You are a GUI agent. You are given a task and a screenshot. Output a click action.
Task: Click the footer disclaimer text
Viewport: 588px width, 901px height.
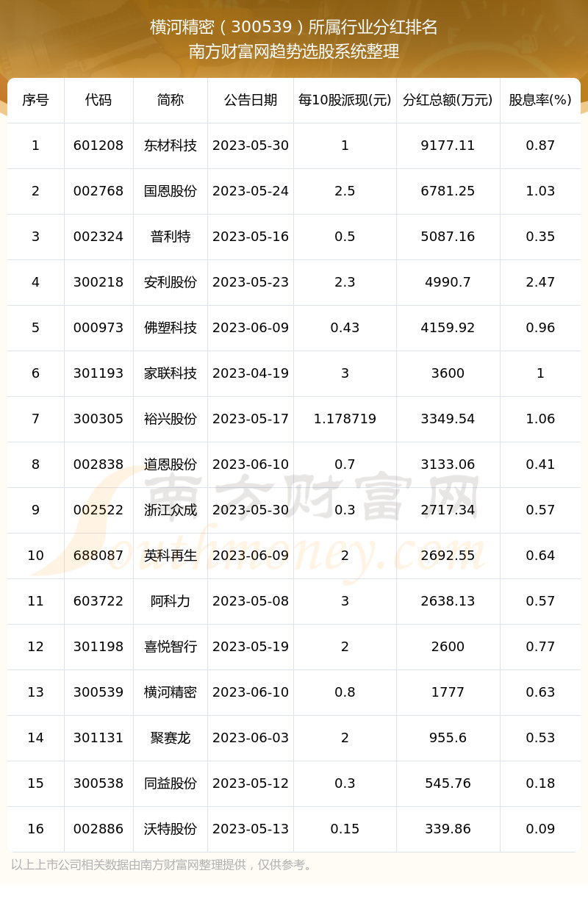163,865
